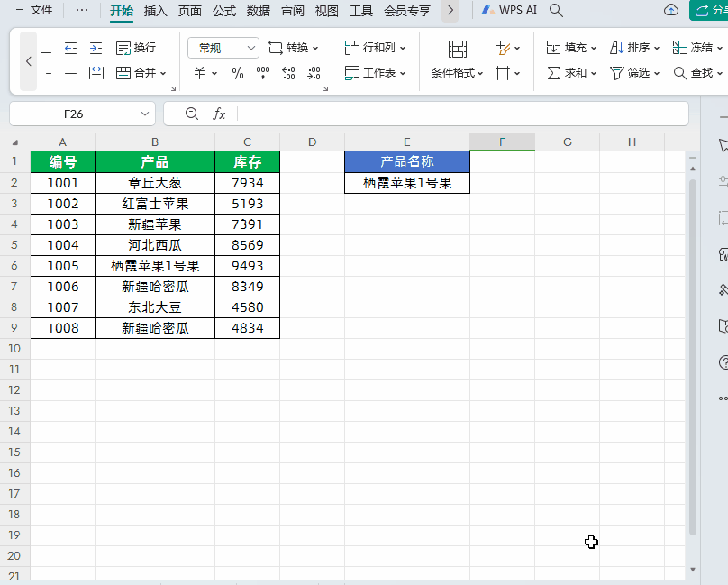
Task: Click the vertical scrollbar up arrow
Action: click(x=693, y=169)
